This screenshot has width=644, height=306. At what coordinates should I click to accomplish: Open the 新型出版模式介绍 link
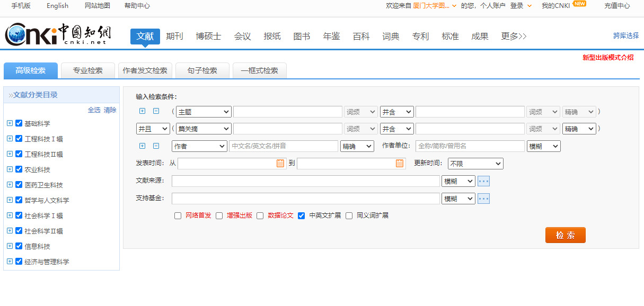coord(608,58)
